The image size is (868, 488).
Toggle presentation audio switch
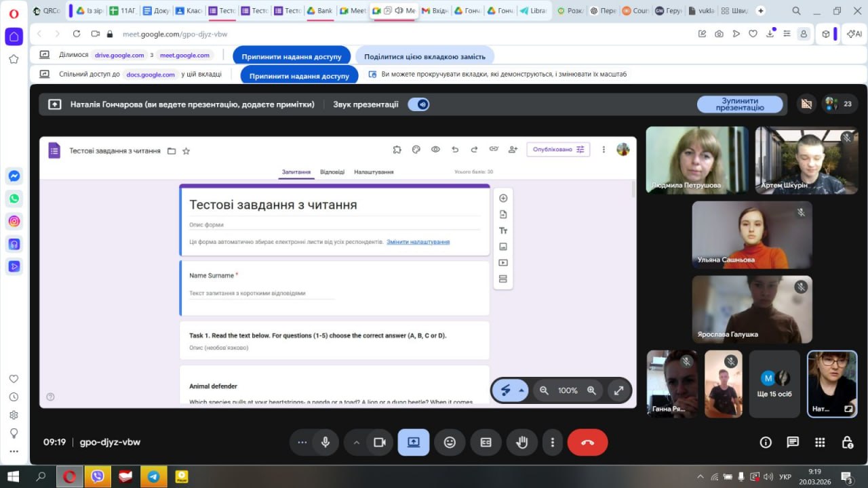pyautogui.click(x=418, y=104)
